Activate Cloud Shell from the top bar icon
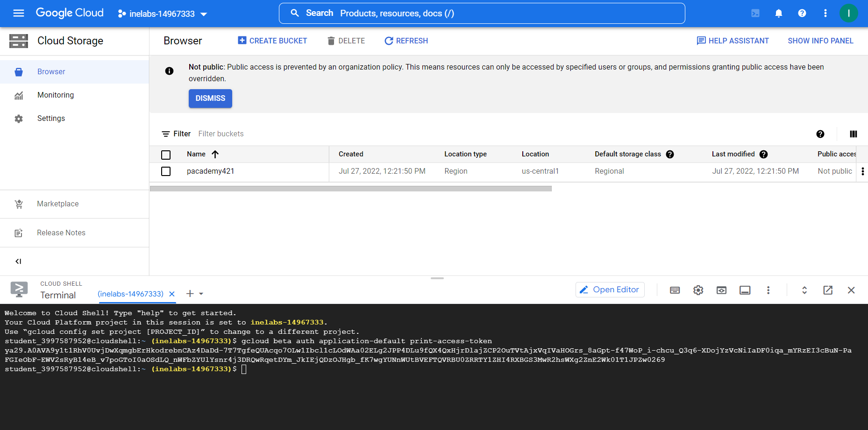Viewport: 868px width, 430px height. [755, 13]
